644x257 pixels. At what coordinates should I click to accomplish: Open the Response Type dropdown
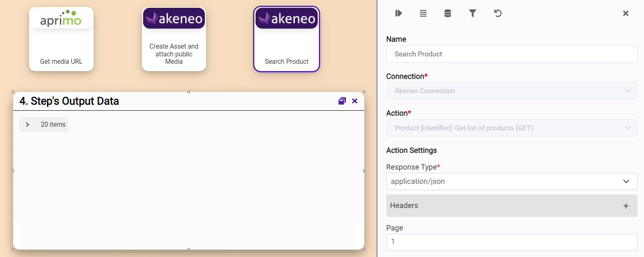[512, 181]
